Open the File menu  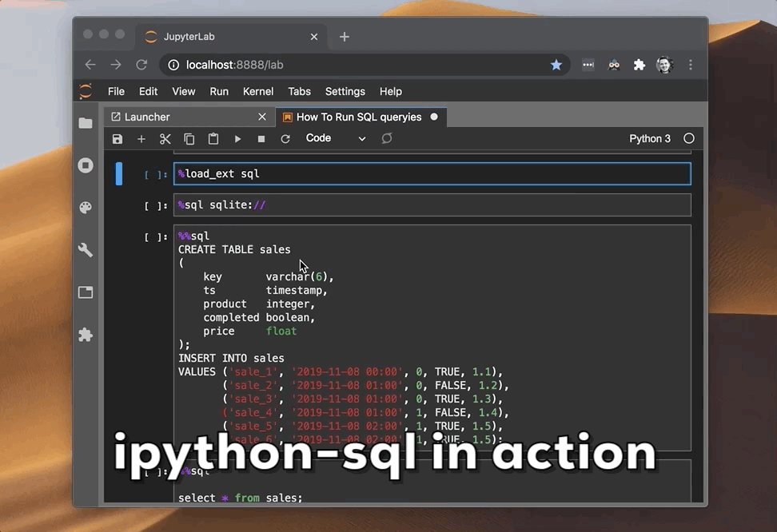coord(116,91)
